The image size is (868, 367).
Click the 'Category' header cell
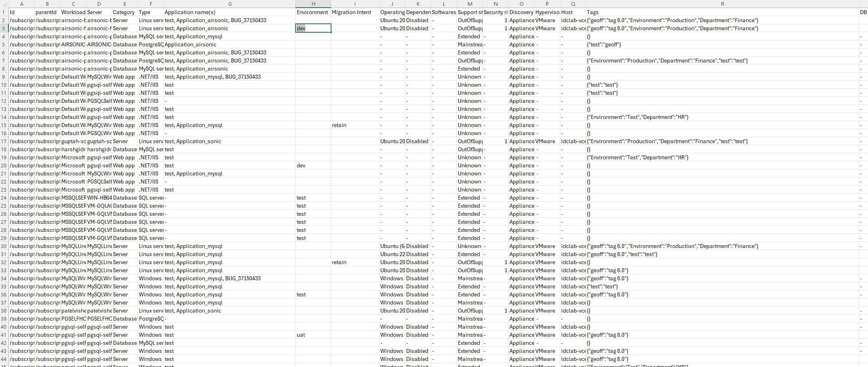click(x=125, y=12)
